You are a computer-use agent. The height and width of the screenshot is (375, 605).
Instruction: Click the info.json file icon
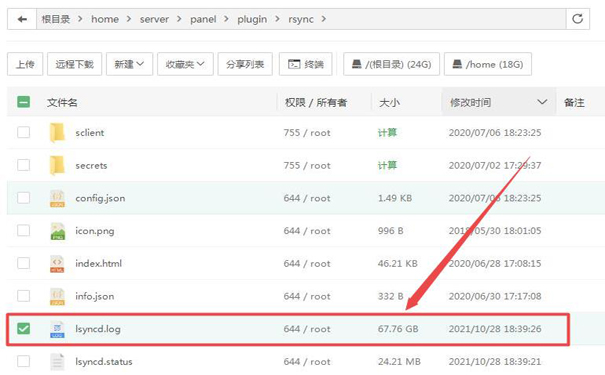click(x=57, y=296)
